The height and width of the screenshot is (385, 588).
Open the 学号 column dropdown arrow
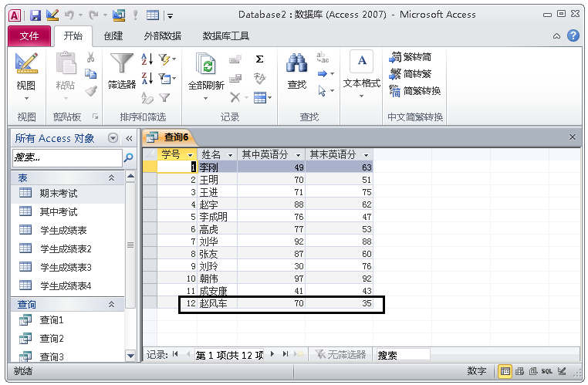click(x=190, y=155)
